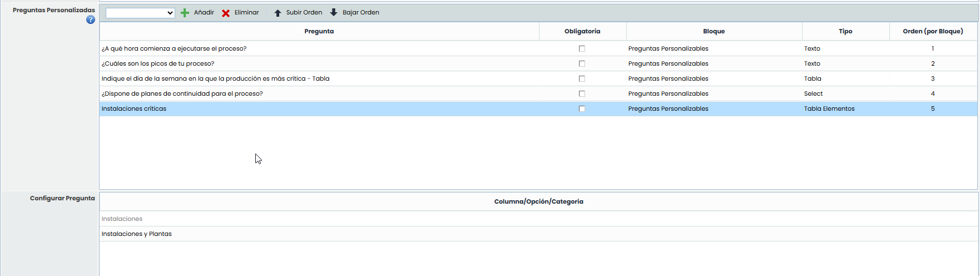Open the blue help question mark icon
The height and width of the screenshot is (276, 980).
91,20
